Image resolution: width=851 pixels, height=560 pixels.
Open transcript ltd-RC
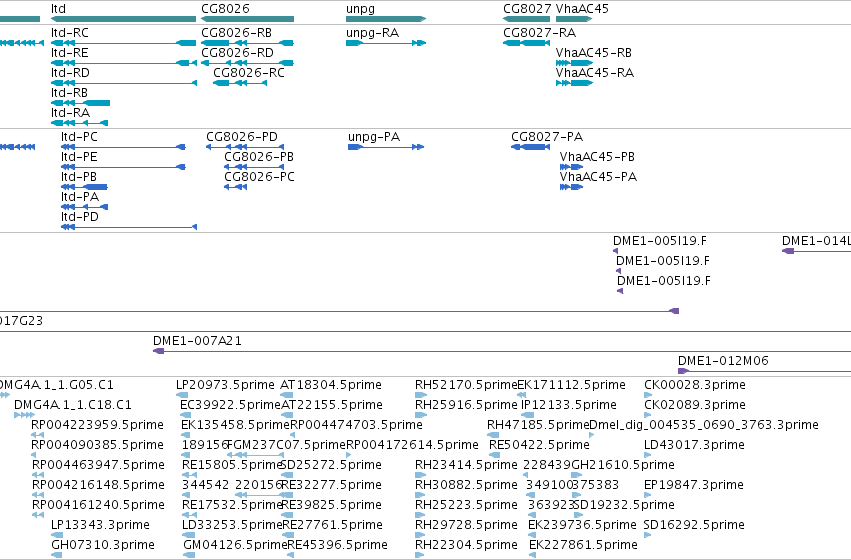[69, 33]
